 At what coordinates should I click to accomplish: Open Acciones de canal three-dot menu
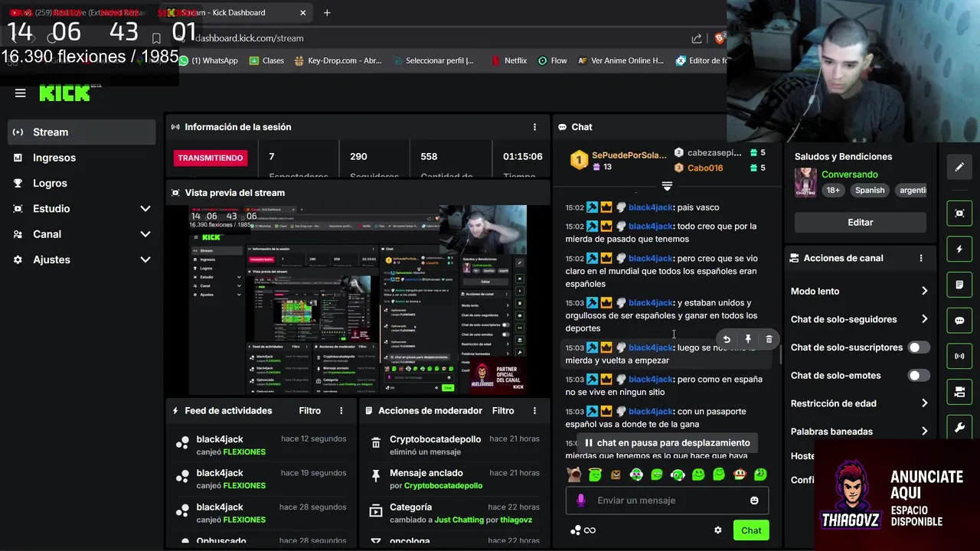[921, 259]
